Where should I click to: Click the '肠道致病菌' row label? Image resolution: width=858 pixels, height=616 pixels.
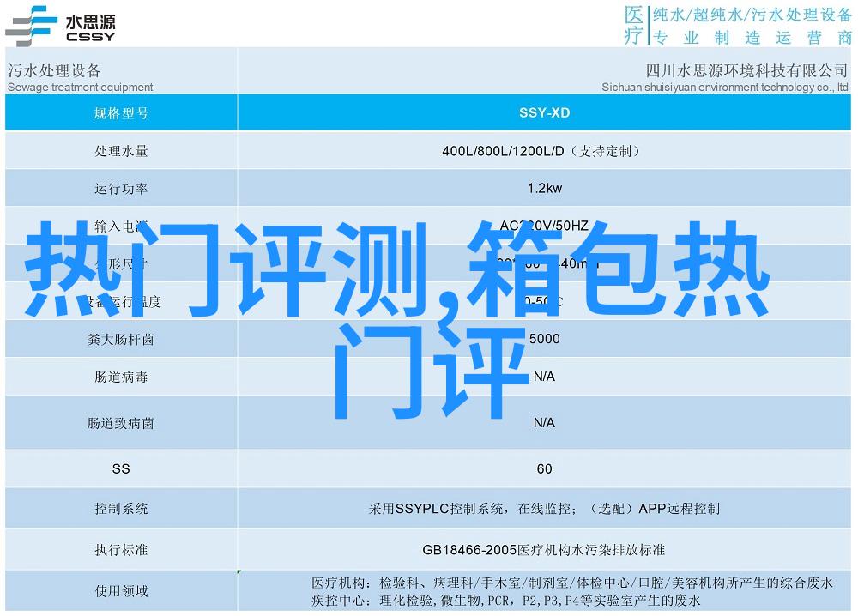[x=121, y=423]
